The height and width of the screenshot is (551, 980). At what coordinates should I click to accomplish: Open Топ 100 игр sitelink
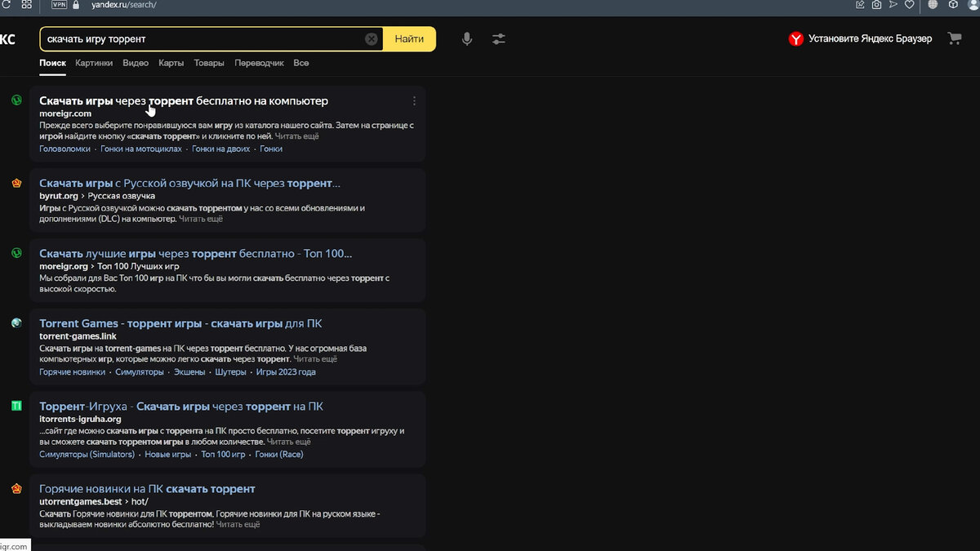223,455
